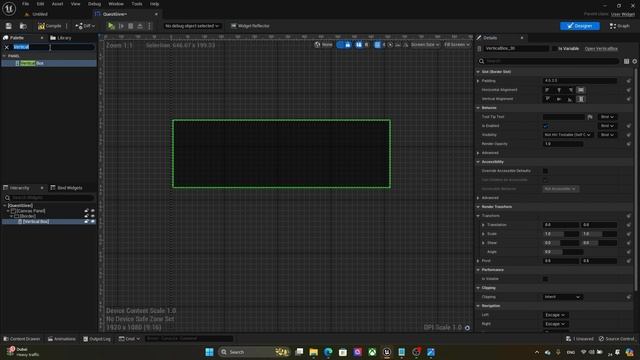
Task: Open the File menu
Action: pos(25,4)
